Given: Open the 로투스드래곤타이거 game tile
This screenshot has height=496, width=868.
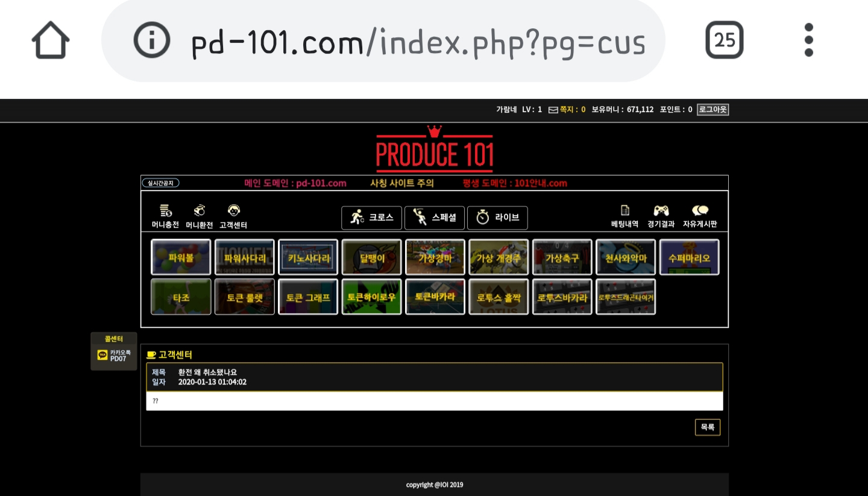Looking at the screenshot, I should [626, 297].
